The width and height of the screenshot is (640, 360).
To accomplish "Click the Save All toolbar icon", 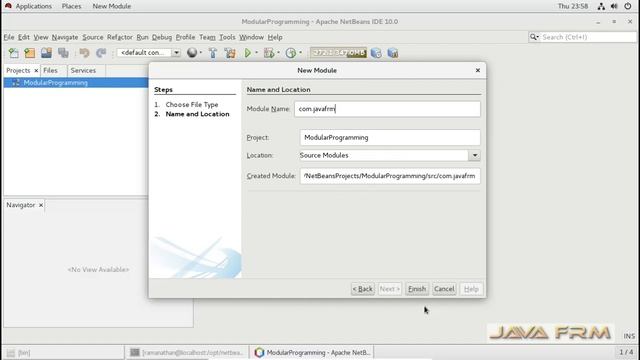I will coord(63,53).
